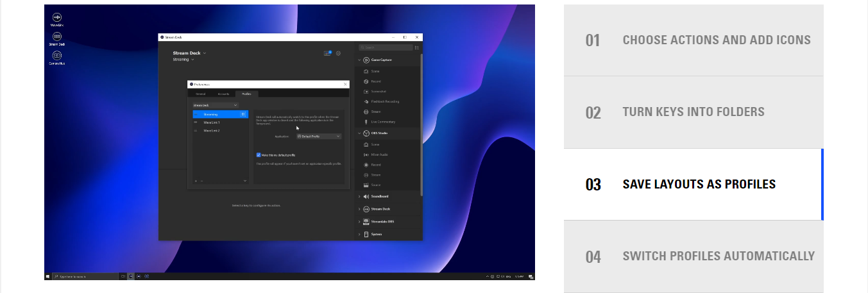Close the Preferences dialog

pos(345,84)
